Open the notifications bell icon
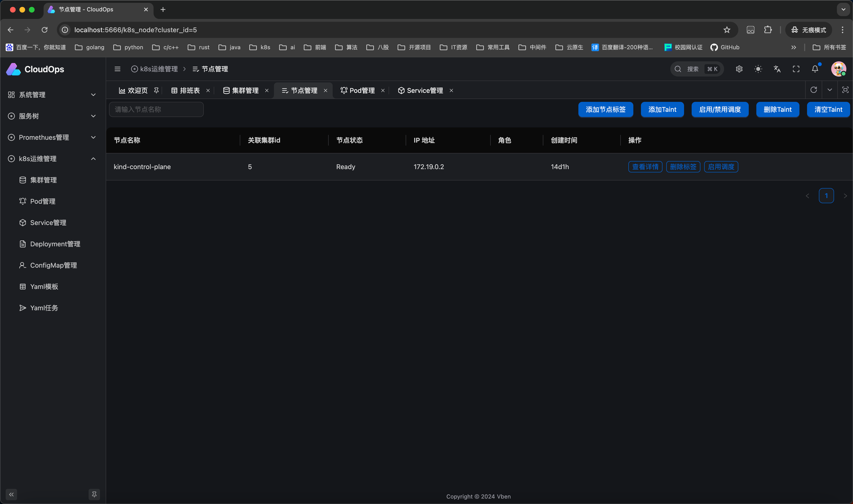The image size is (853, 504). 815,69
